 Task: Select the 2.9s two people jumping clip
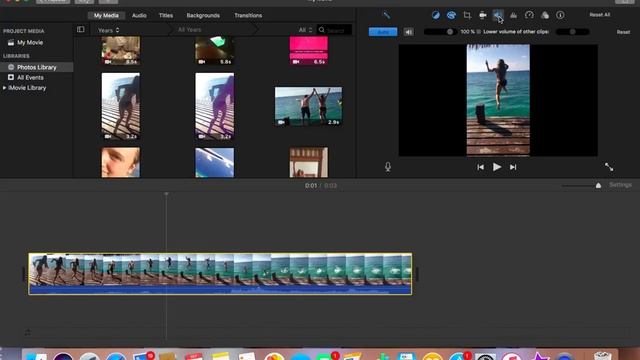(x=308, y=106)
